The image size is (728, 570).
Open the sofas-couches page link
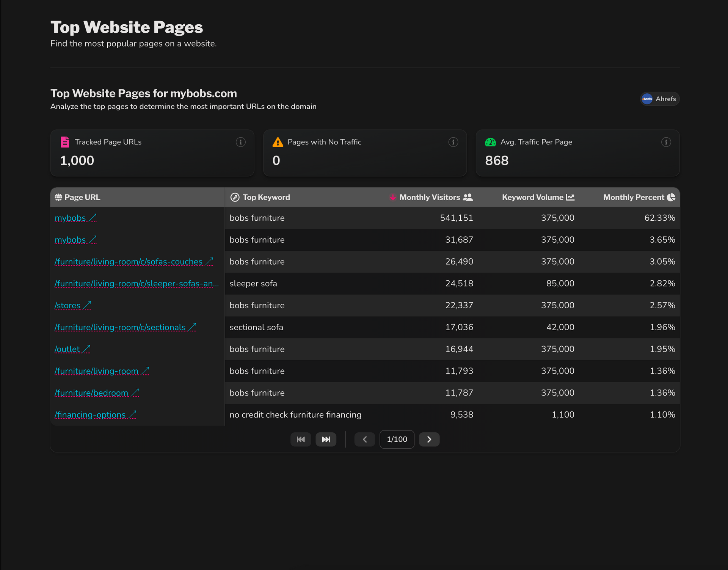click(134, 262)
